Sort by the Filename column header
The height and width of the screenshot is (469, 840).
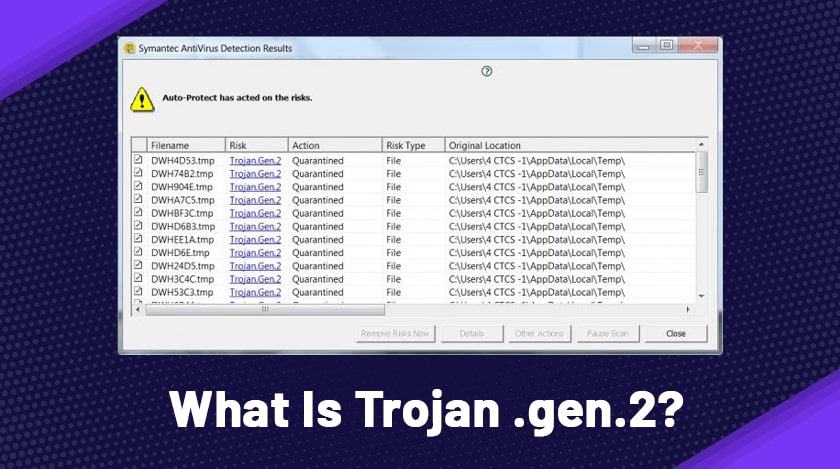coord(186,145)
